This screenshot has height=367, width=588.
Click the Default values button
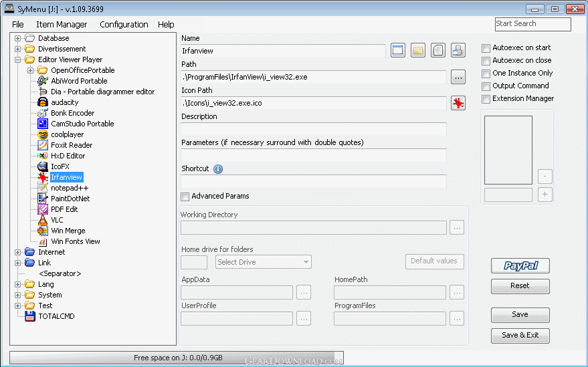coord(434,261)
